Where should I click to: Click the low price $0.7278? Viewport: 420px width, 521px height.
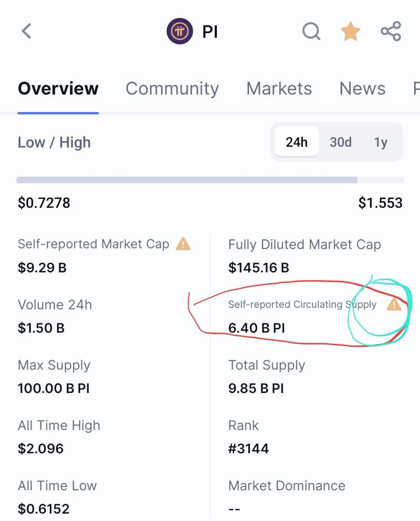[x=44, y=203]
